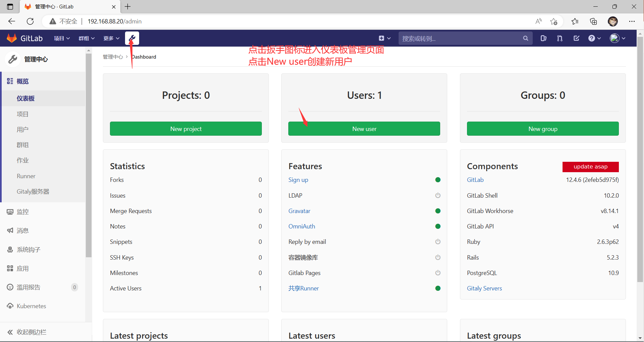Click the admin wrench icon in navbar
Image resolution: width=644 pixels, height=342 pixels.
click(x=132, y=38)
